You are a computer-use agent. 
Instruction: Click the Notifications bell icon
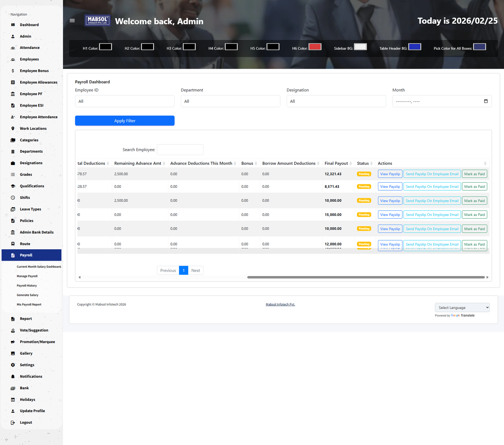[13, 377]
